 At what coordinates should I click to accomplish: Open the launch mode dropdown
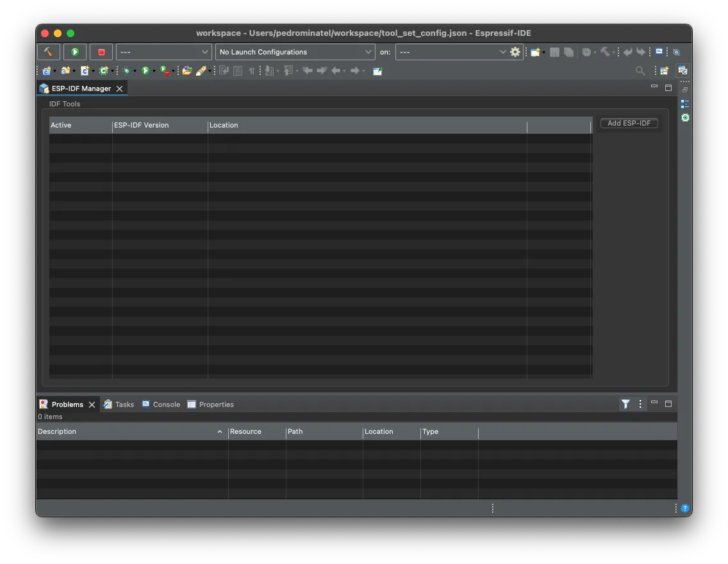[163, 52]
